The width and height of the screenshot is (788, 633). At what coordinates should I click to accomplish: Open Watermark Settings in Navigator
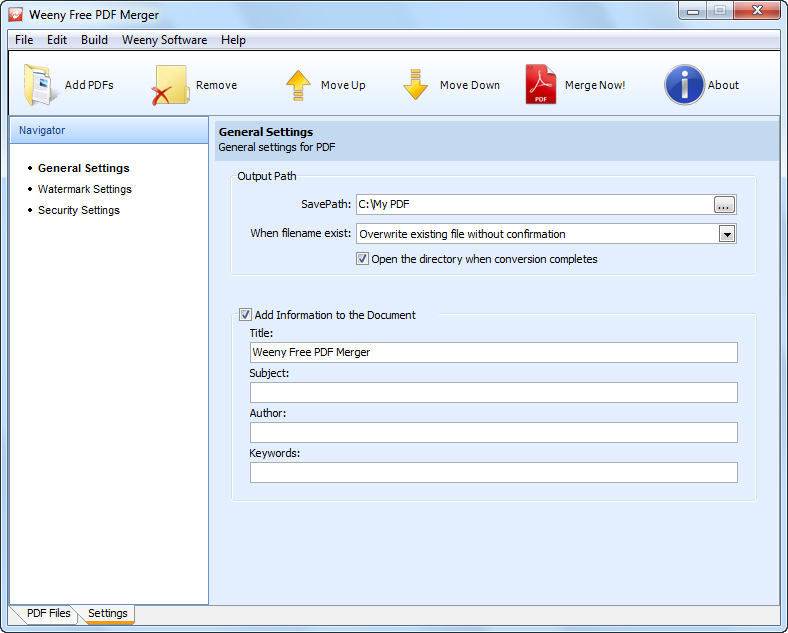coord(85,189)
